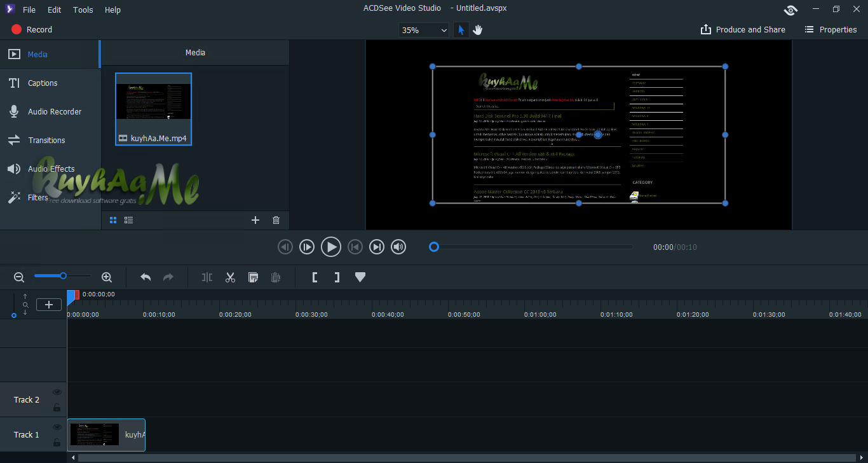Step back one frame
Screen dimensions: 868x463
[285, 247]
